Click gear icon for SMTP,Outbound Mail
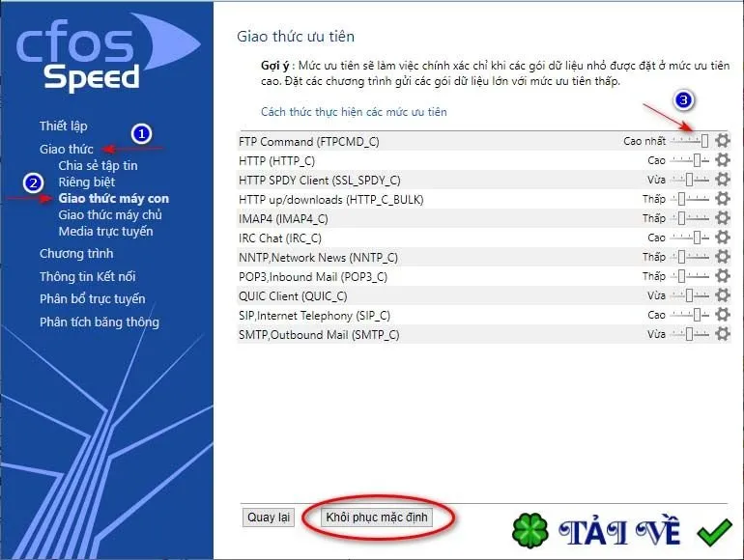Viewport: 744px width, 560px height. pos(722,334)
